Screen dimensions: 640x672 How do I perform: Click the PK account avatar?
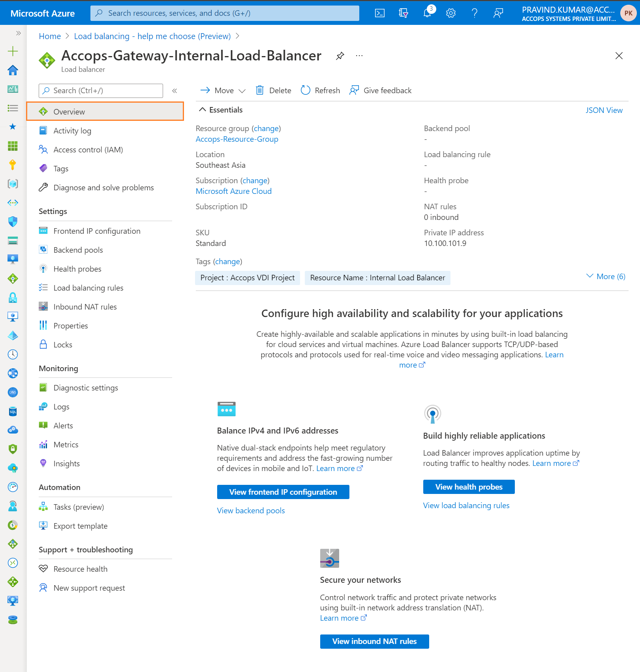629,13
